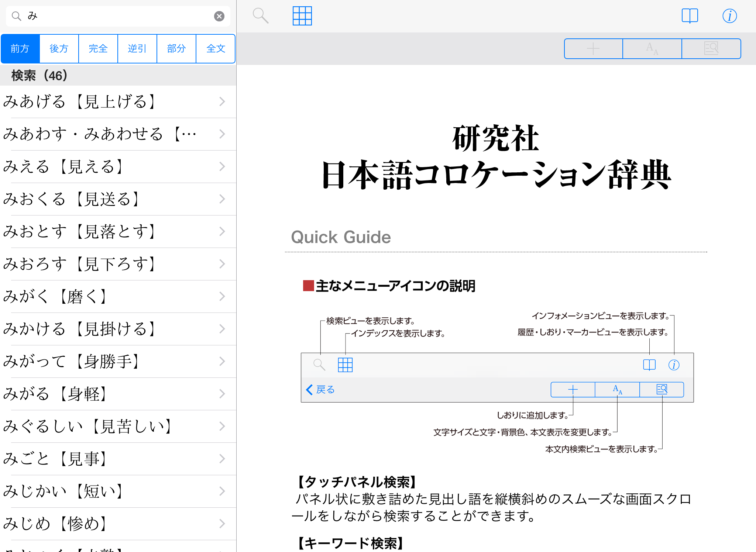Viewport: 756px width, 552px height.
Task: Expand the みがく【磨く】 entry chevron
Action: [222, 297]
